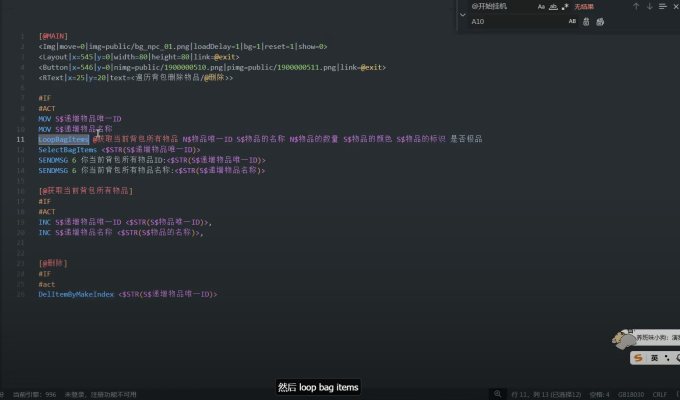Toggle Match Whole Word in find widget
The image size is (680, 400).
[x=553, y=6]
